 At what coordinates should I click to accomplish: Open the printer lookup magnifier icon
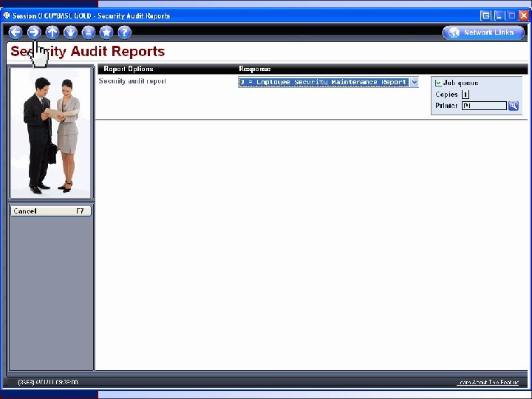coord(514,106)
